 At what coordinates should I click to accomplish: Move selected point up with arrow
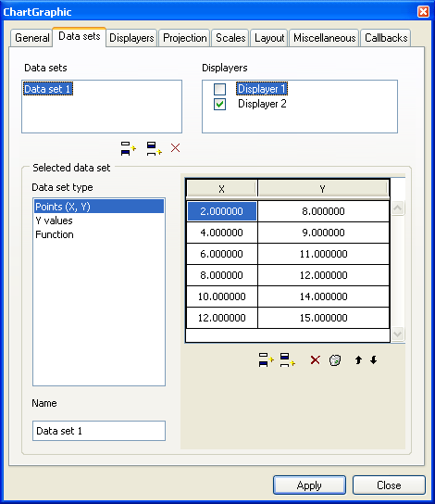coord(358,360)
